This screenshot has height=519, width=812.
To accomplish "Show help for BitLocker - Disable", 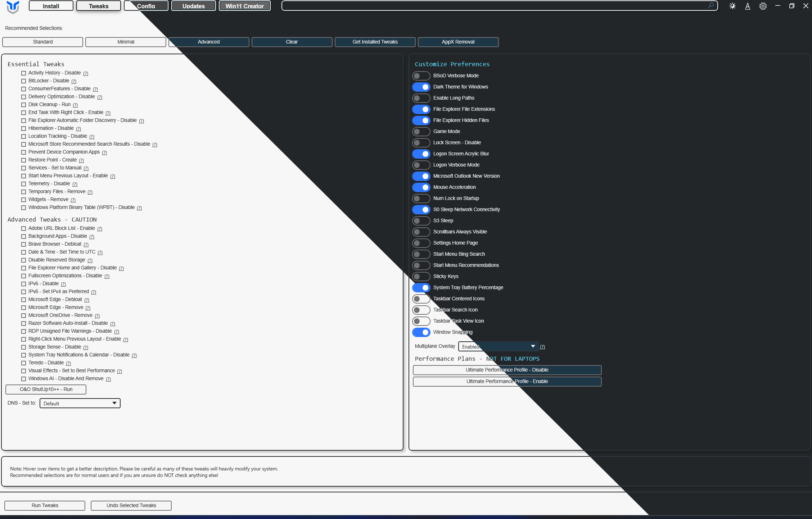I will pyautogui.click(x=74, y=81).
